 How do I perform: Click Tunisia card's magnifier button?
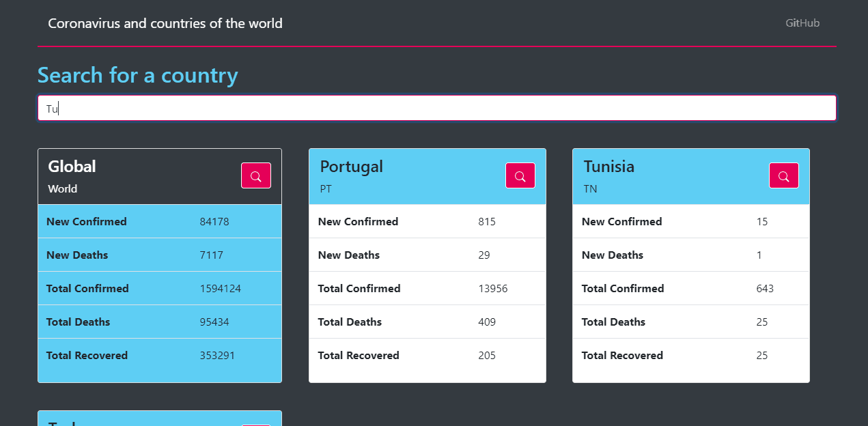784,175
